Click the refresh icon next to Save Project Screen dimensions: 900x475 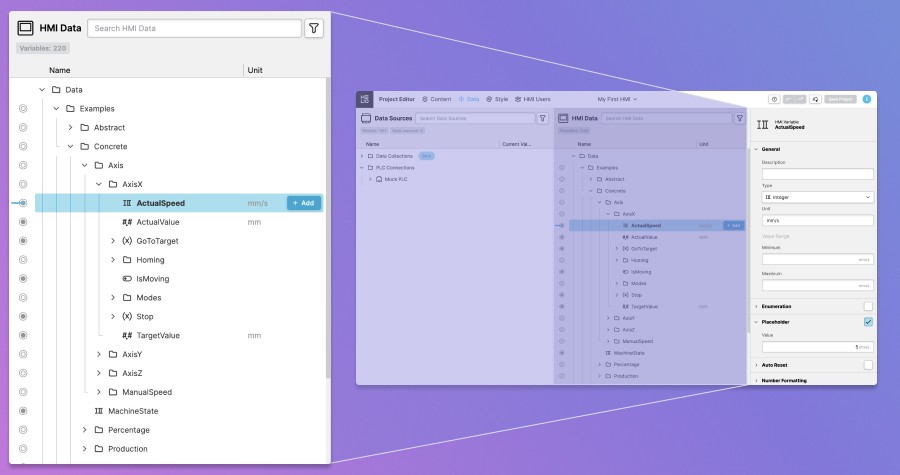coord(815,99)
